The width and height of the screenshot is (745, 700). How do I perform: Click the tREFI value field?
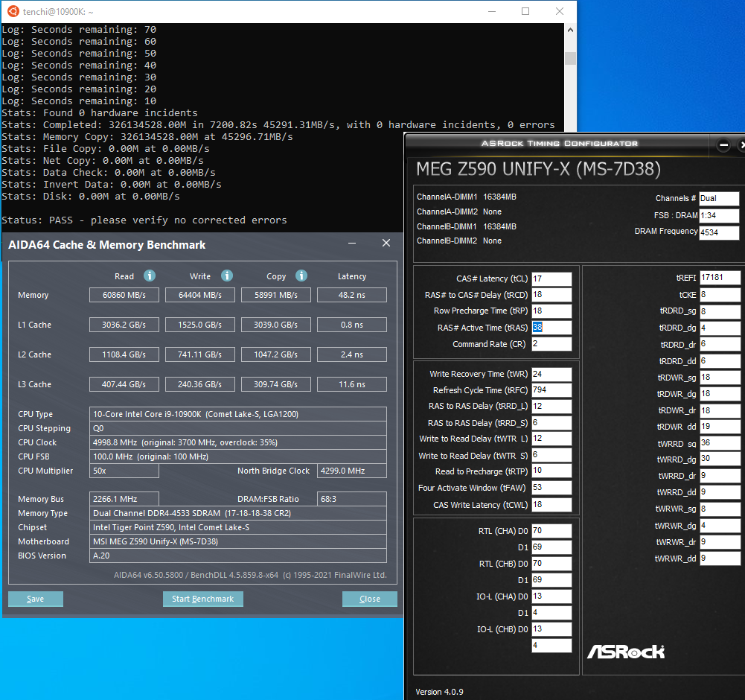(720, 278)
